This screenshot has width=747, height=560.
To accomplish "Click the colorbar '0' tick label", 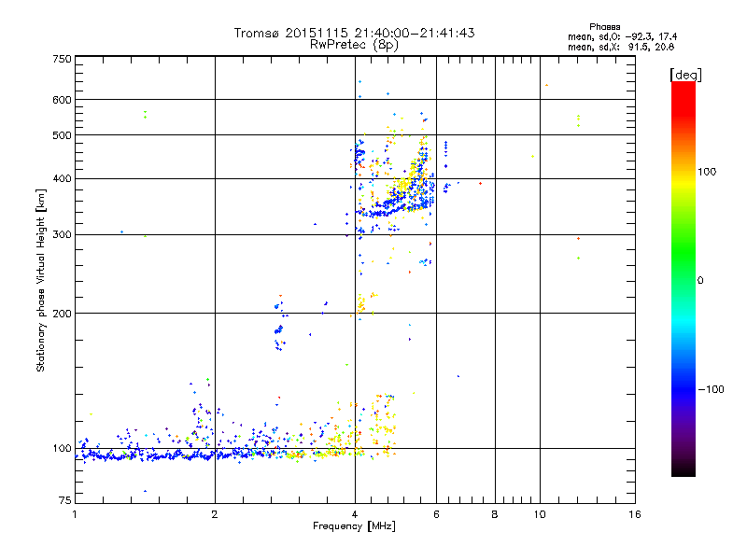I will (x=700, y=281).
